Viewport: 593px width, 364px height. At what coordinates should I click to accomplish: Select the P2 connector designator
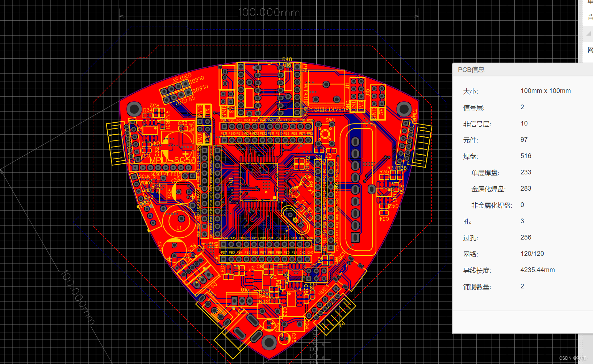342,324
